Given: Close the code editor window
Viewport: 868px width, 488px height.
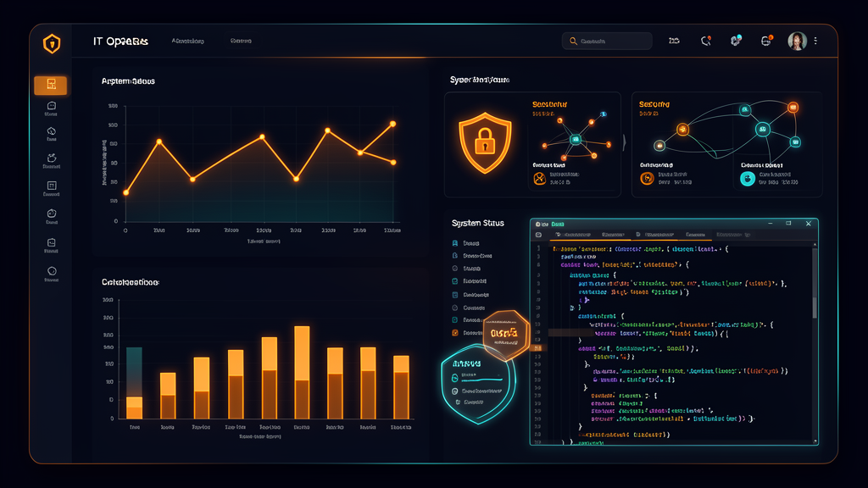Looking at the screenshot, I should pyautogui.click(x=808, y=224).
